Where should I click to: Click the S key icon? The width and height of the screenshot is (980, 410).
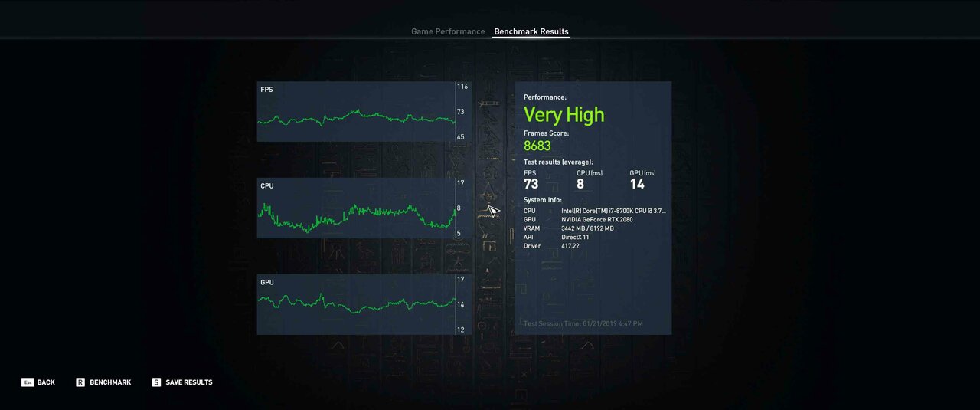(156, 382)
